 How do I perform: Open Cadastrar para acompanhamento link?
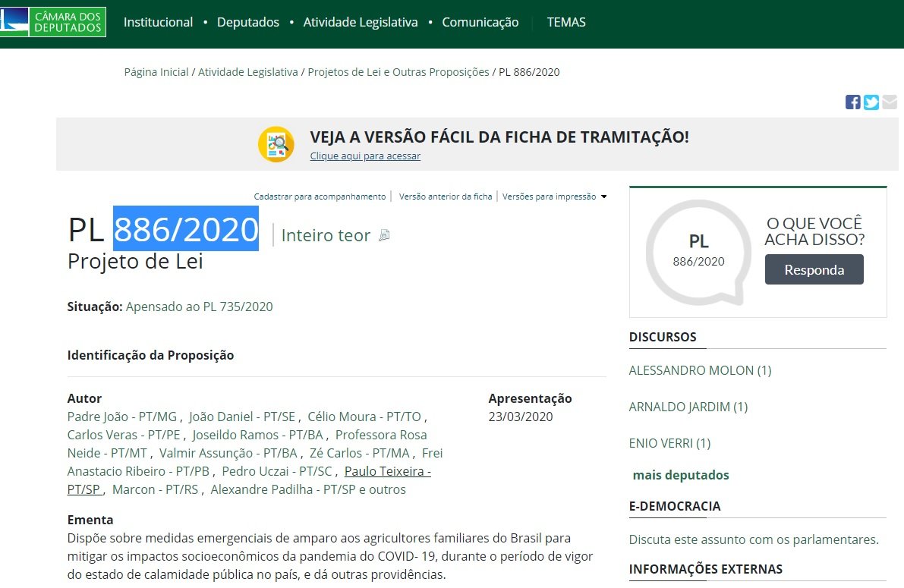point(320,197)
